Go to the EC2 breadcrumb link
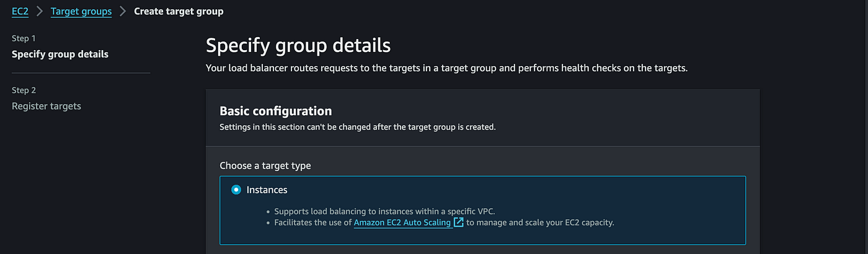 (20, 11)
